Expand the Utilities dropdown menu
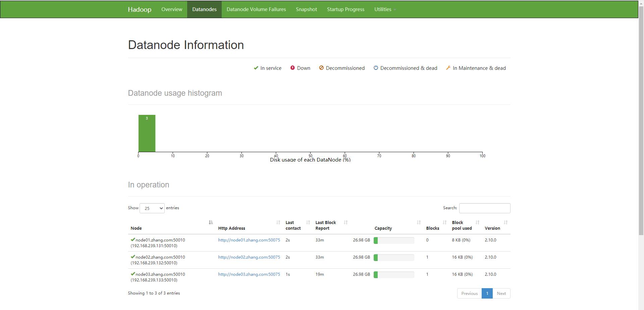Viewport: 644px width, 310px height. pos(385,9)
